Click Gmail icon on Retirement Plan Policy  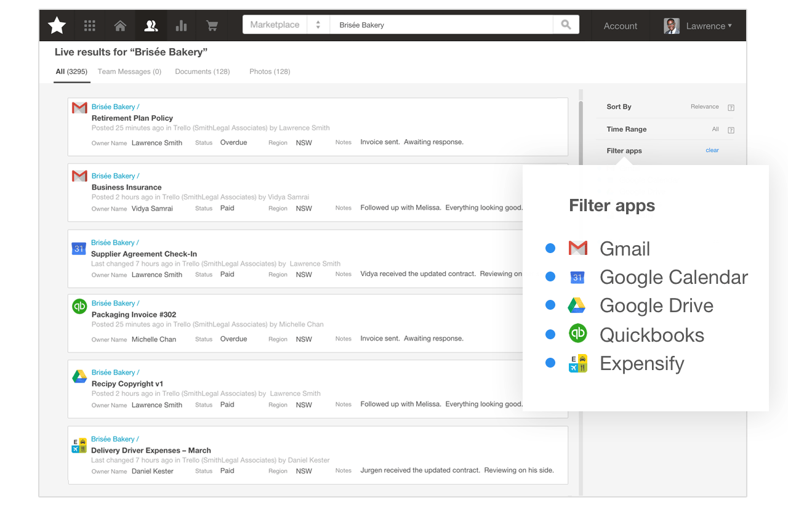coord(79,108)
